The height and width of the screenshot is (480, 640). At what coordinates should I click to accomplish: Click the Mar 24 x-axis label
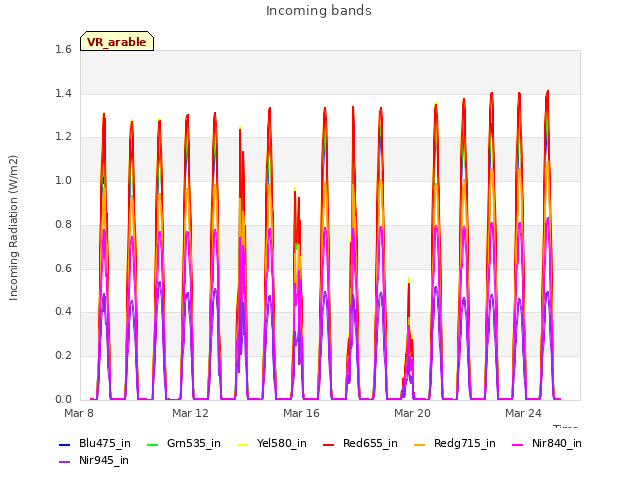point(523,413)
